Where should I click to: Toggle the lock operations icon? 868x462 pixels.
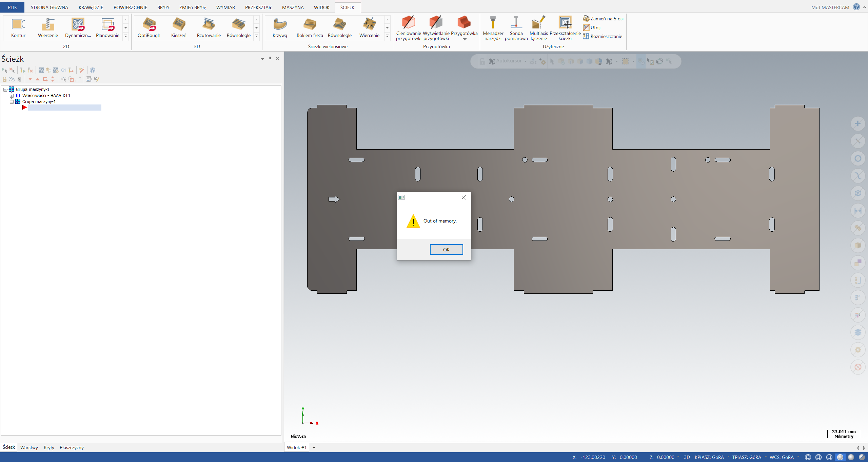tap(4, 79)
